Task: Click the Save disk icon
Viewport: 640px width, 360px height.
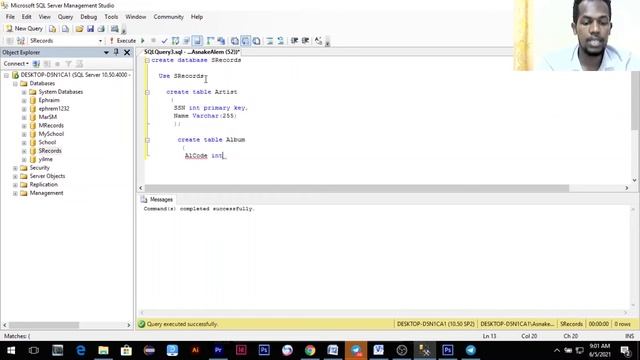Action: [x=90, y=29]
